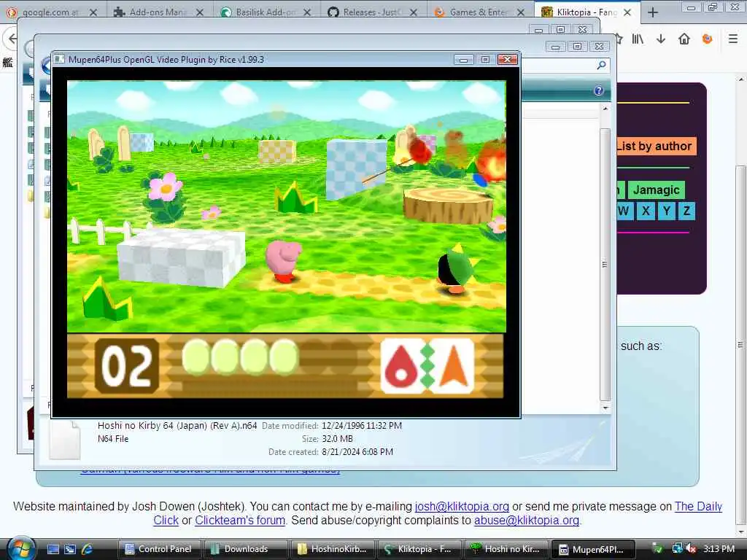The width and height of the screenshot is (747, 560).
Task: Open Clickteam's forum link
Action: [239, 520]
